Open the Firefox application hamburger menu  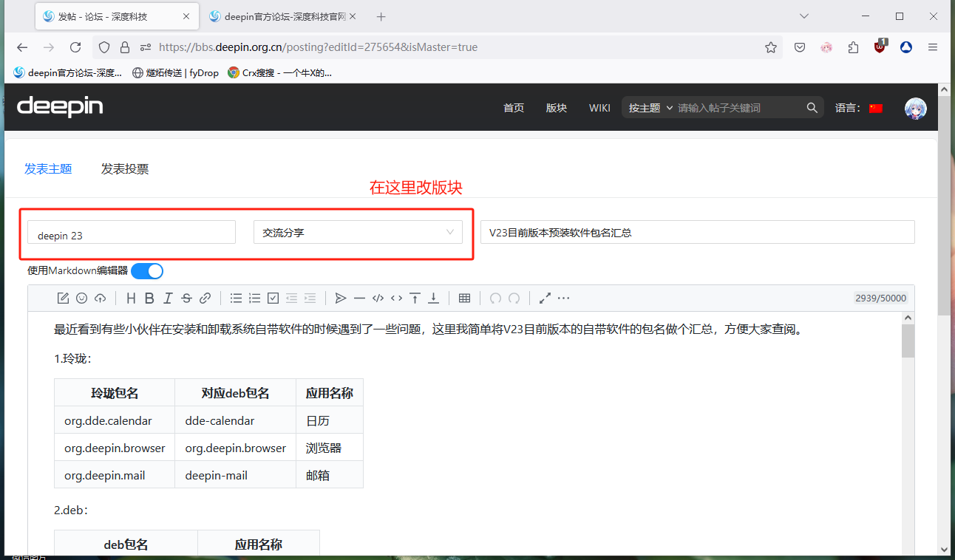(x=933, y=47)
